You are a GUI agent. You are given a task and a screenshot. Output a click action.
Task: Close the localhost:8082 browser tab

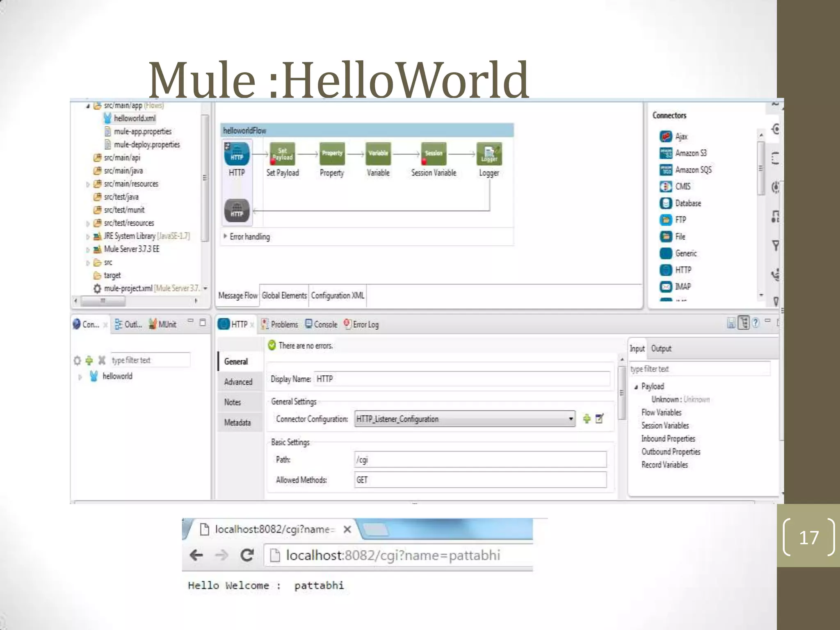[347, 530]
